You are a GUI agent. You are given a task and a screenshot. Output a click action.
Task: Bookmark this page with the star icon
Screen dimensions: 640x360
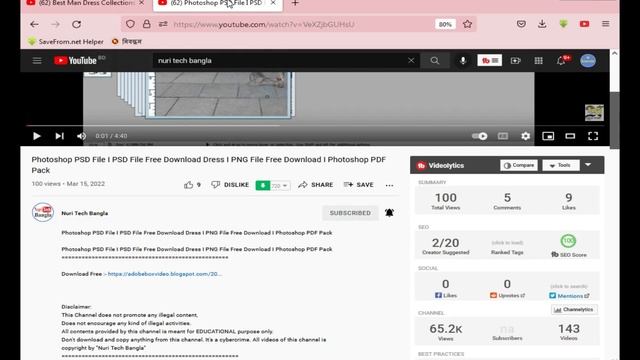[467, 24]
